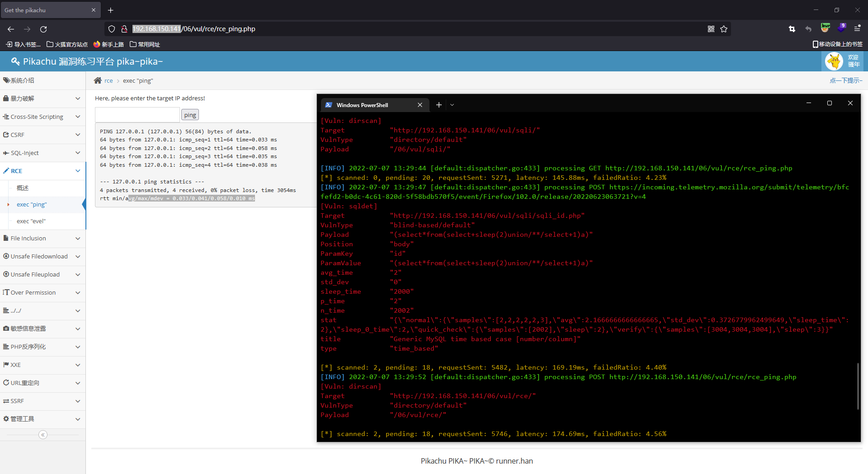Open the QR code scanner in address bar
This screenshot has height=474, width=868.
click(711, 29)
